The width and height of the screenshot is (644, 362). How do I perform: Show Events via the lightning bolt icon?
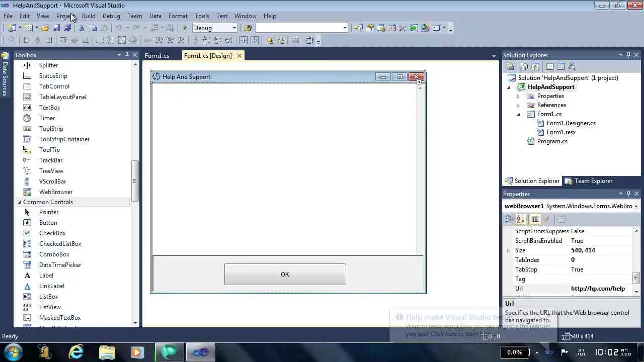547,219
